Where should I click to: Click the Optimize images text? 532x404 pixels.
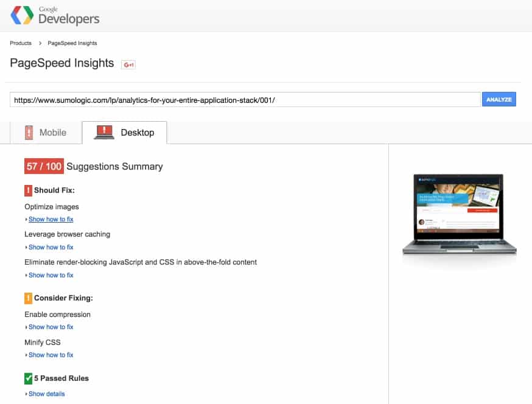52,207
